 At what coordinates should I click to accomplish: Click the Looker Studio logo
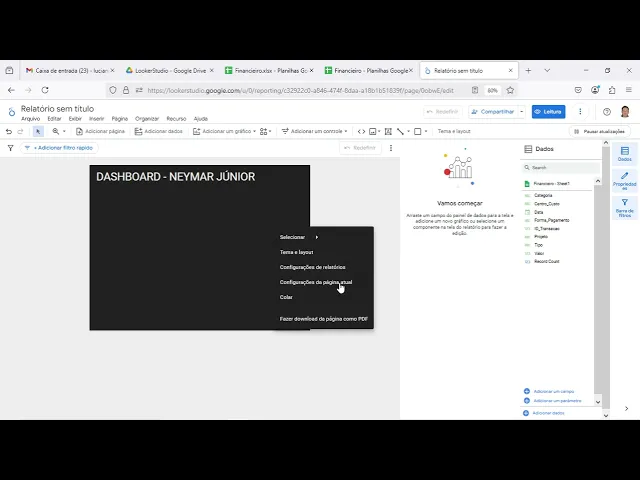point(11,111)
